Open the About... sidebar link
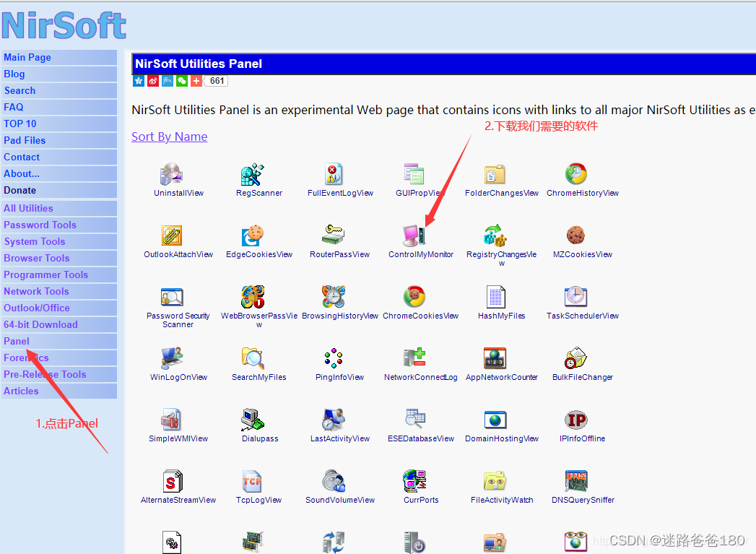The width and height of the screenshot is (756, 554). coord(58,173)
